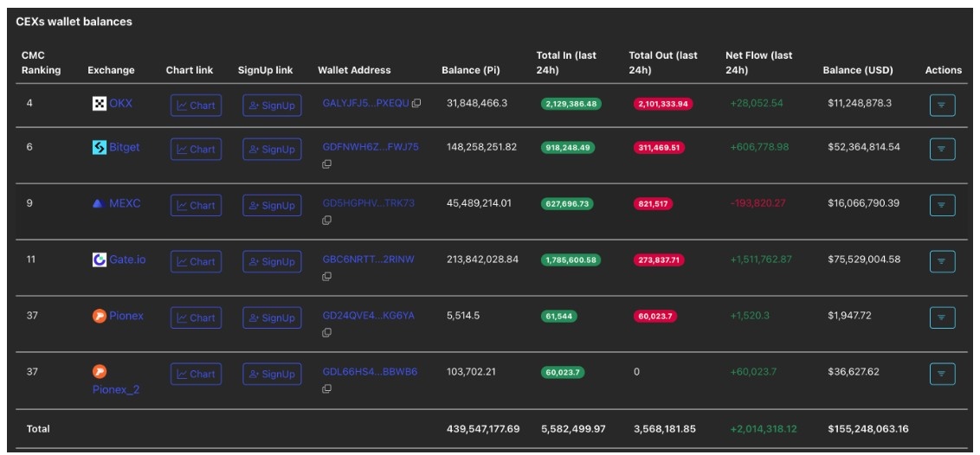980x455 pixels.
Task: Click the Gate.io exchange logo
Action: point(100,260)
